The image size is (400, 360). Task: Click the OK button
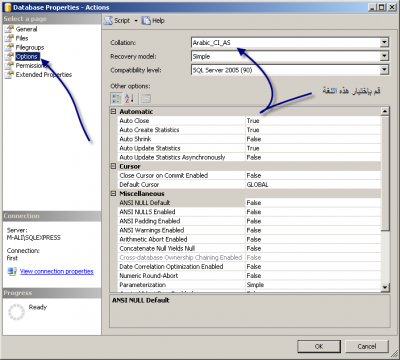coord(319,346)
